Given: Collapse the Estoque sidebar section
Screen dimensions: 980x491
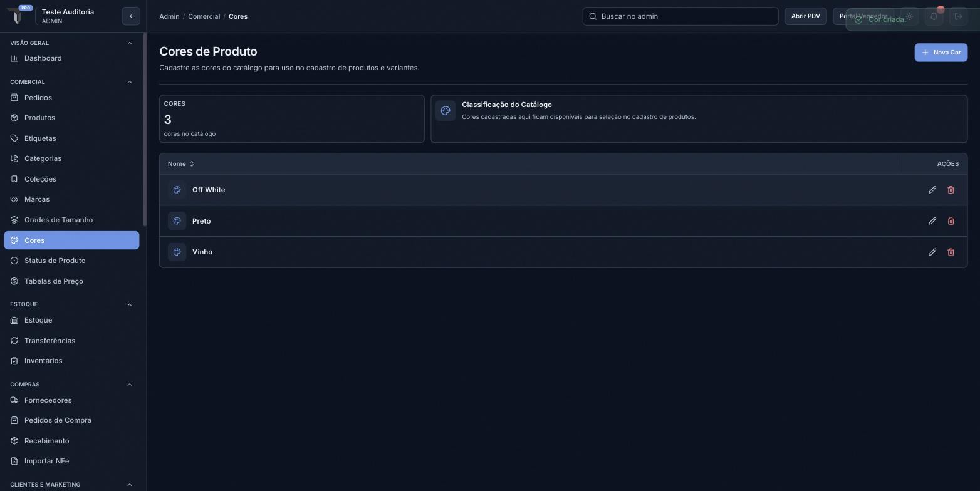Looking at the screenshot, I should pos(130,304).
